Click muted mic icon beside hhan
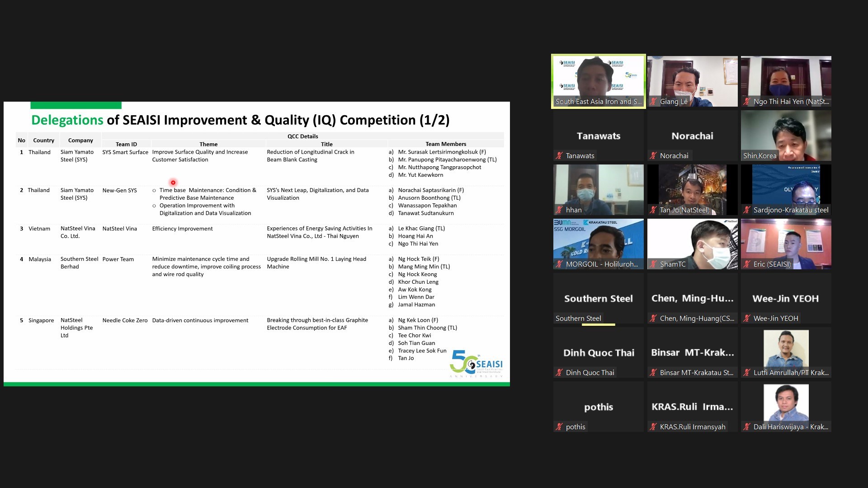Image resolution: width=868 pixels, height=488 pixels. (x=559, y=210)
